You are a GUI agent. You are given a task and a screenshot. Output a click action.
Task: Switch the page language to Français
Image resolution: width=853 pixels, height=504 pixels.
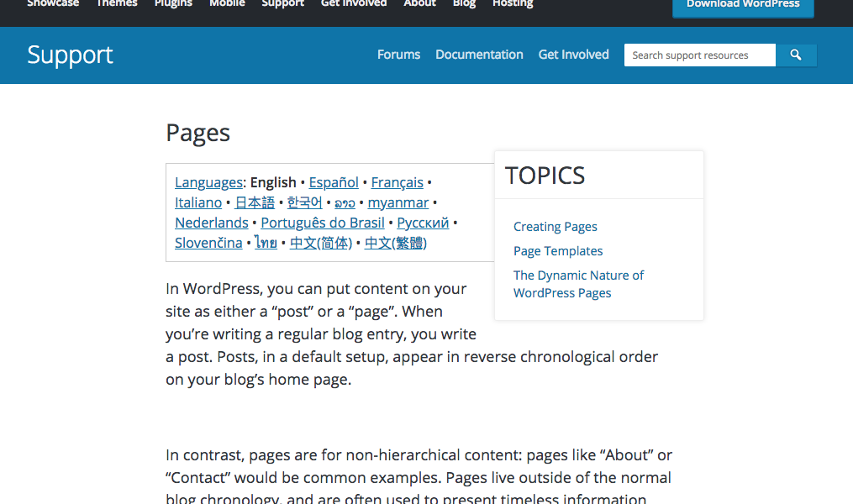click(397, 182)
